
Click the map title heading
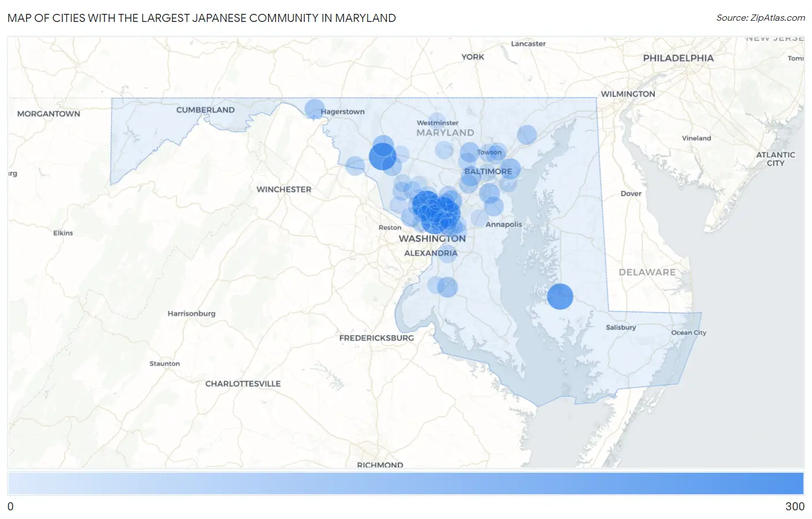click(202, 18)
